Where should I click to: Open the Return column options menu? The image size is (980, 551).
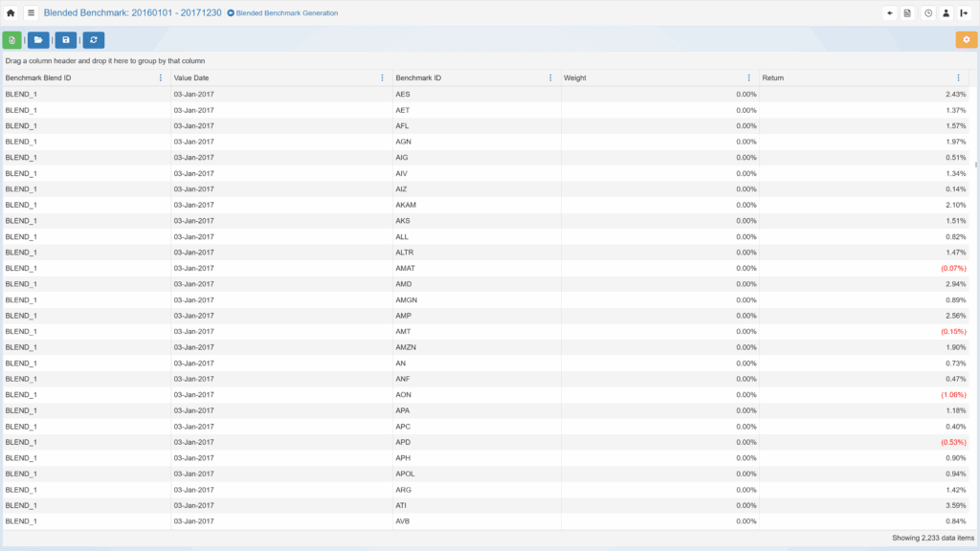[x=958, y=77]
